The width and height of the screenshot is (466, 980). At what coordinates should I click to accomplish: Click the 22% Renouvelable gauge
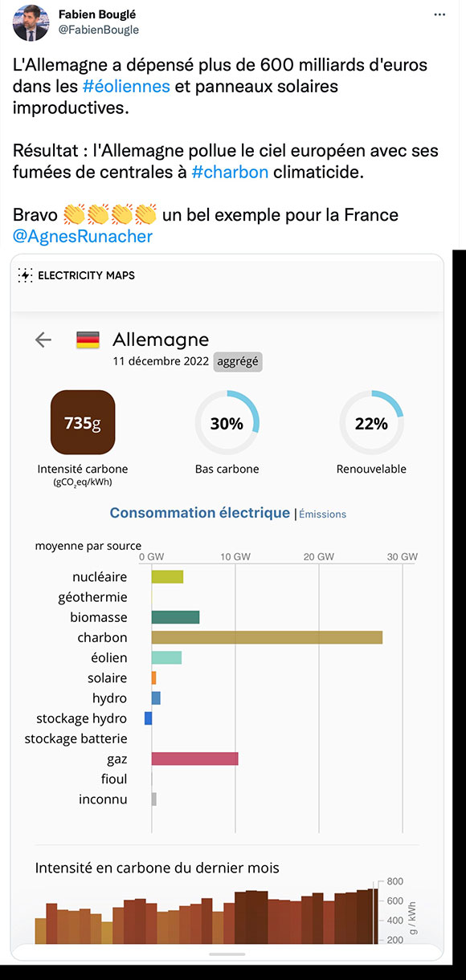coord(371,423)
